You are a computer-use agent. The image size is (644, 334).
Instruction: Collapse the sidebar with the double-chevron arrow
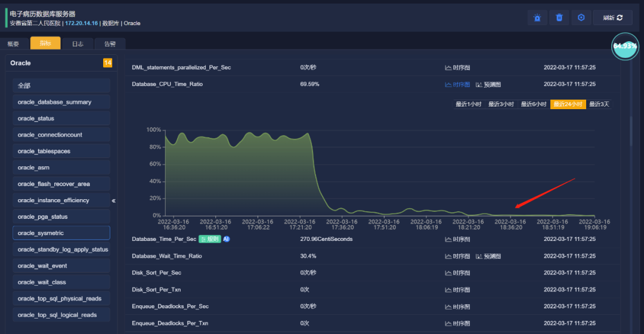tap(114, 201)
